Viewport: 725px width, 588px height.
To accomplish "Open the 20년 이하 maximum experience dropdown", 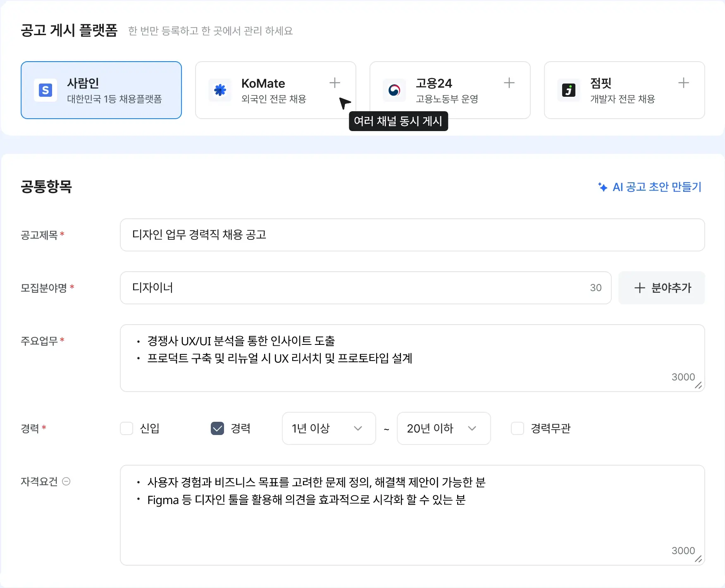I will click(444, 428).
